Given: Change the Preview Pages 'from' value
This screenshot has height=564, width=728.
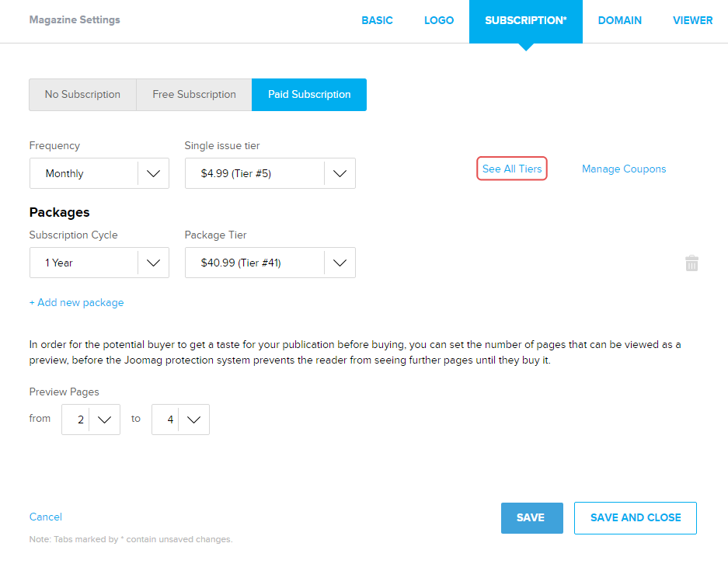Looking at the screenshot, I should pos(91,420).
